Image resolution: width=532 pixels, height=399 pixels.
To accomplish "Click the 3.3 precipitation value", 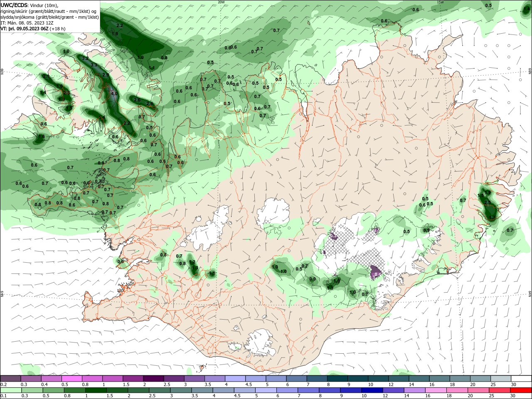I will [x=94, y=64].
